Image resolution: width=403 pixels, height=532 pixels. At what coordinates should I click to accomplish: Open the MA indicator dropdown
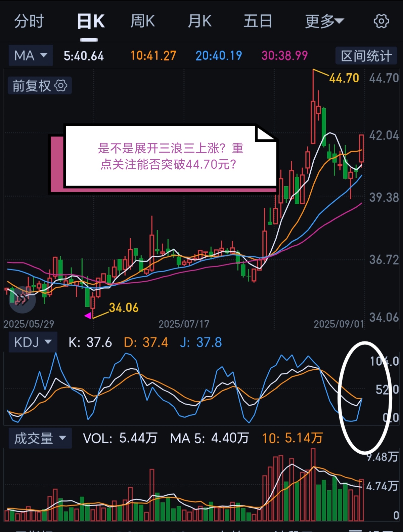pos(31,55)
